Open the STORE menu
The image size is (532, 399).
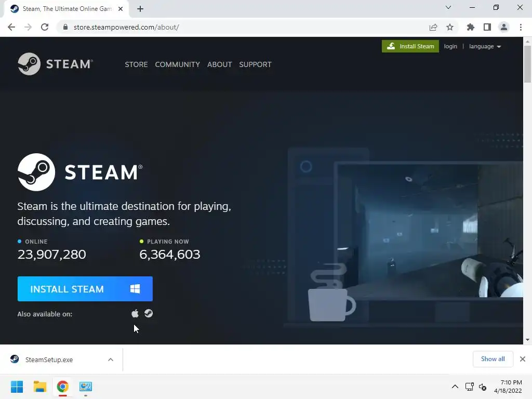coord(136,64)
